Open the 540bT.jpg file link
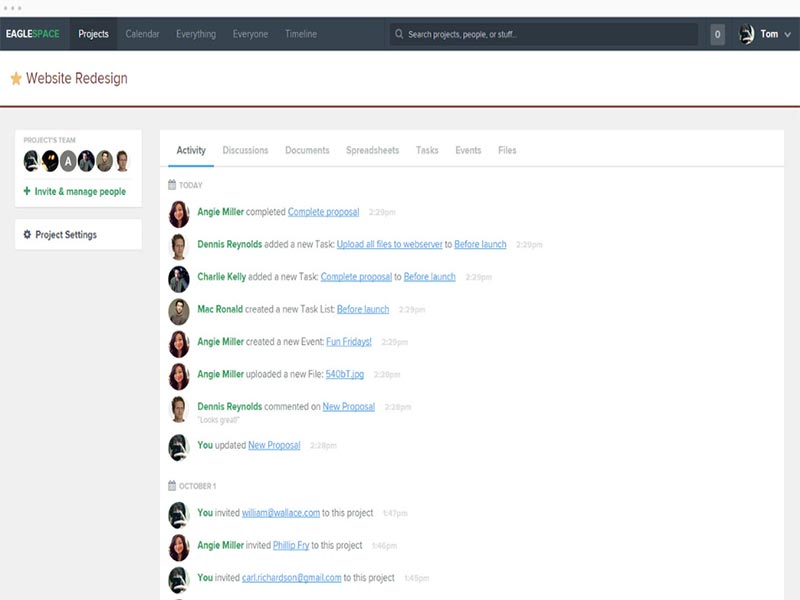 click(x=345, y=374)
